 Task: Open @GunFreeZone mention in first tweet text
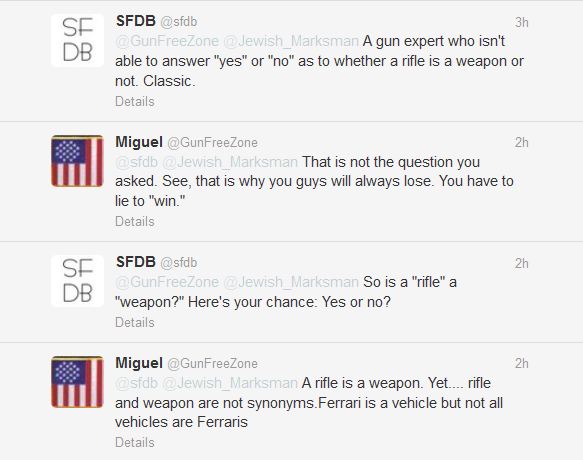[167, 41]
